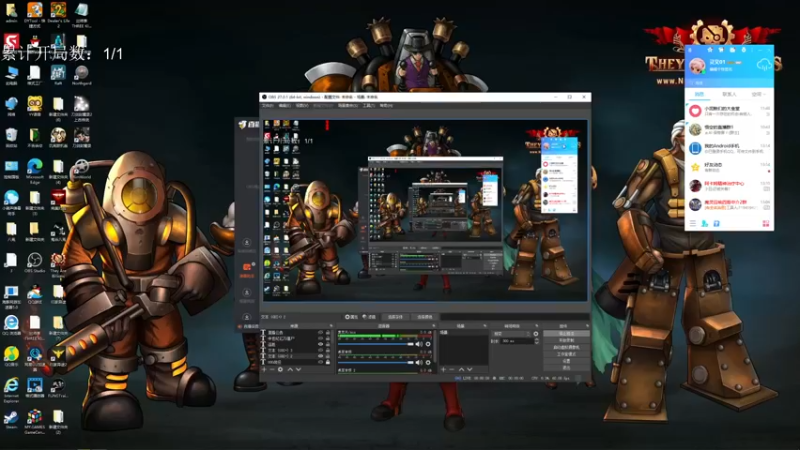Open Audio Mixer dock header pop-out icon
800x450 pixels.
tap(434, 326)
